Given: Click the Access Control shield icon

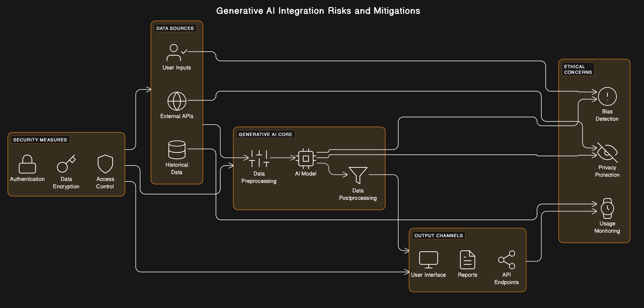Looking at the screenshot, I should 105,164.
